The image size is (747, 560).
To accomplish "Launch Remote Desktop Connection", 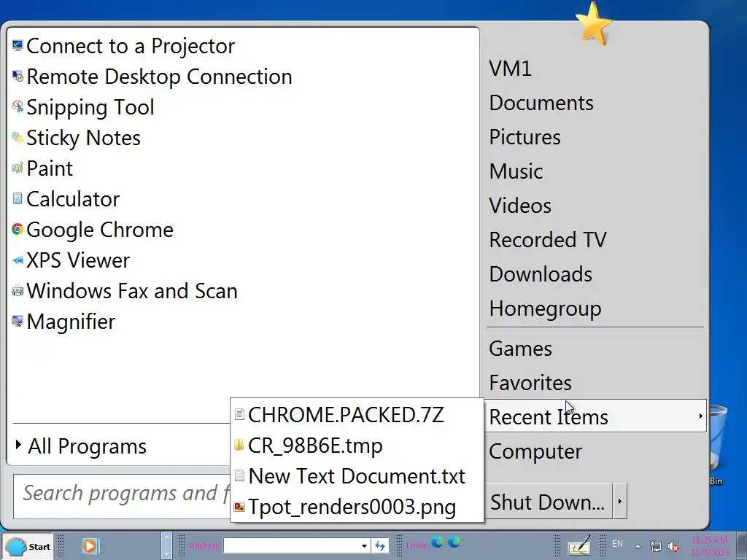I will [x=152, y=76].
